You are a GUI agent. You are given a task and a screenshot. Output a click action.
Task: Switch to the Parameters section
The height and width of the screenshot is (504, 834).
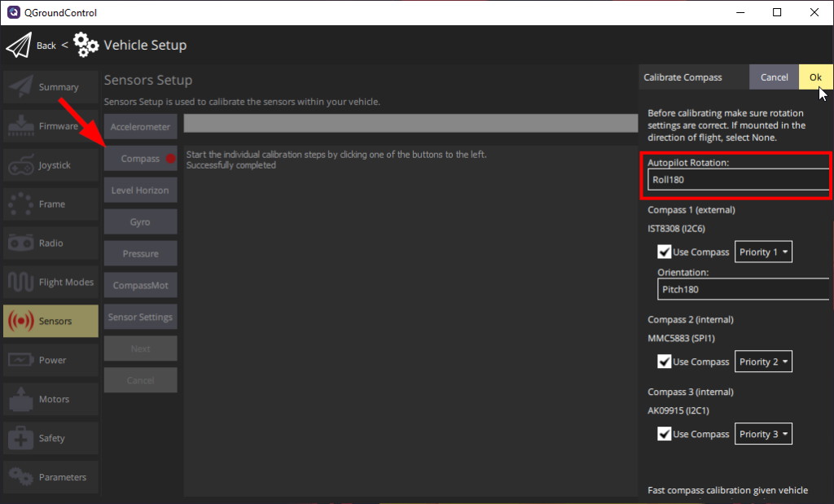(x=50, y=477)
